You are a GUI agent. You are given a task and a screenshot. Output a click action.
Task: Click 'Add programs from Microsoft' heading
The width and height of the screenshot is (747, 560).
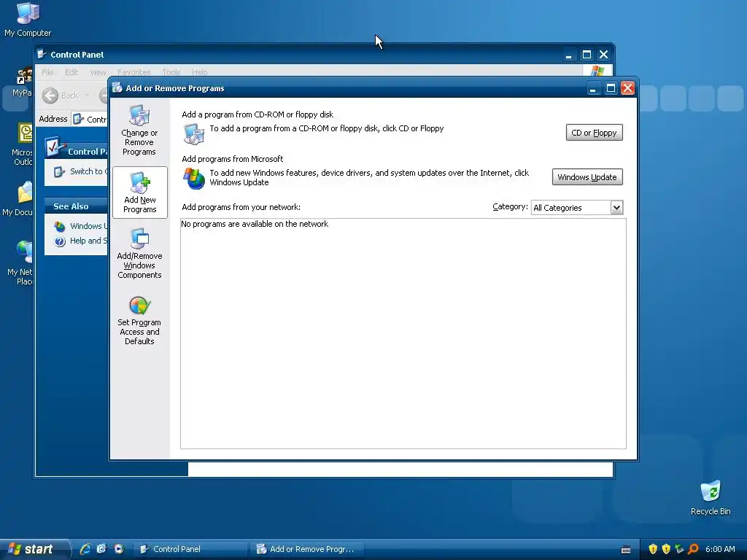pyautogui.click(x=232, y=159)
